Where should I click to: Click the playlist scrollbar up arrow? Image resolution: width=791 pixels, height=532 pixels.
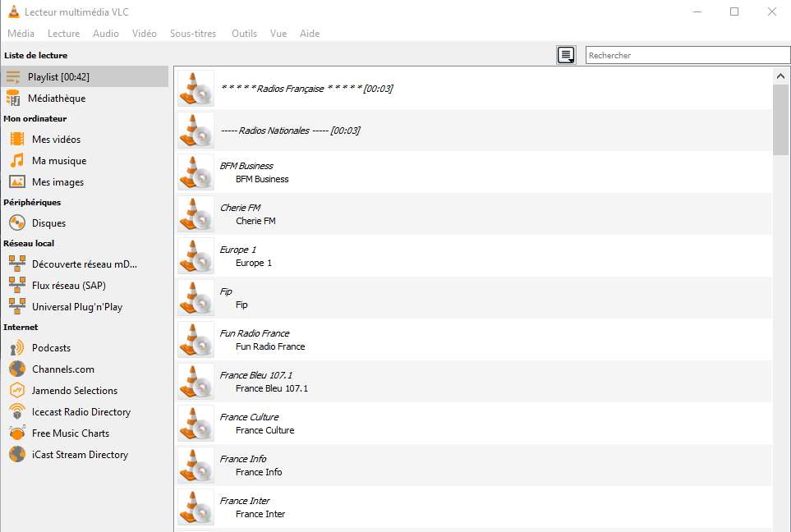[780, 76]
